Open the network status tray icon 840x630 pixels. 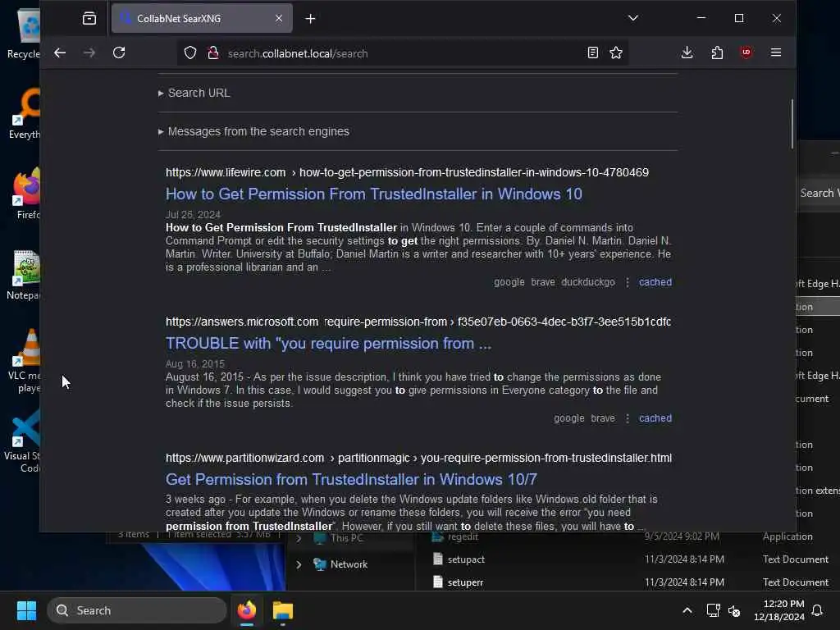(x=713, y=610)
